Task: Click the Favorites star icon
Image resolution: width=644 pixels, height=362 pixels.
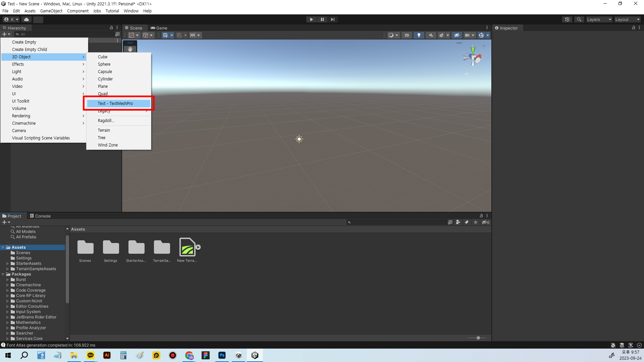Action: (x=476, y=222)
